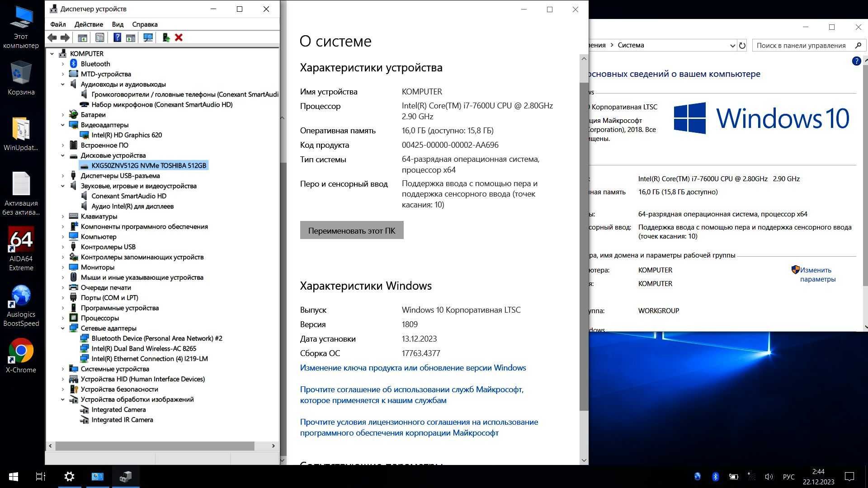
Task: Open the software license terms link
Action: (x=419, y=427)
